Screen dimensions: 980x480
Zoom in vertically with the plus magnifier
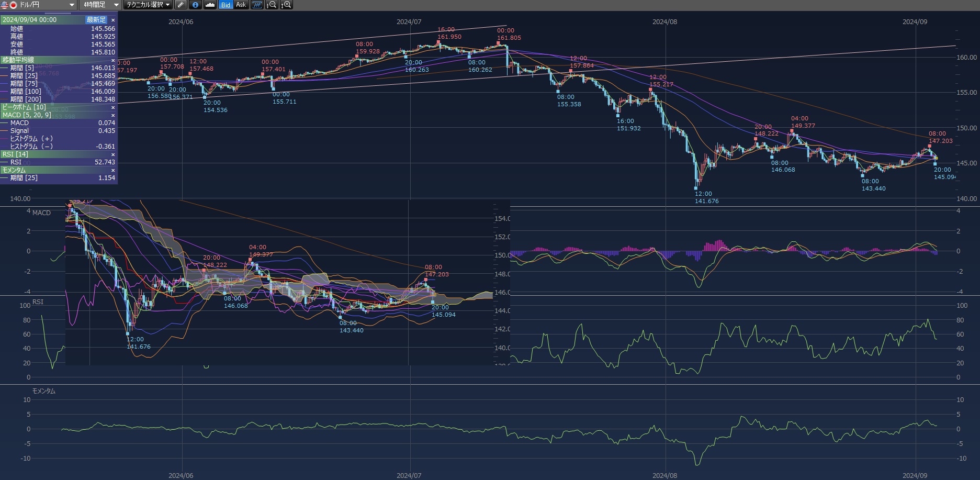click(x=286, y=5)
